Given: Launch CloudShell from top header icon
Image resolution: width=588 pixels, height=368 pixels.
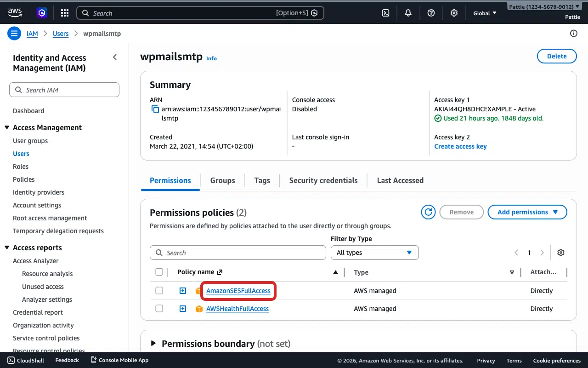Looking at the screenshot, I should pos(386,13).
